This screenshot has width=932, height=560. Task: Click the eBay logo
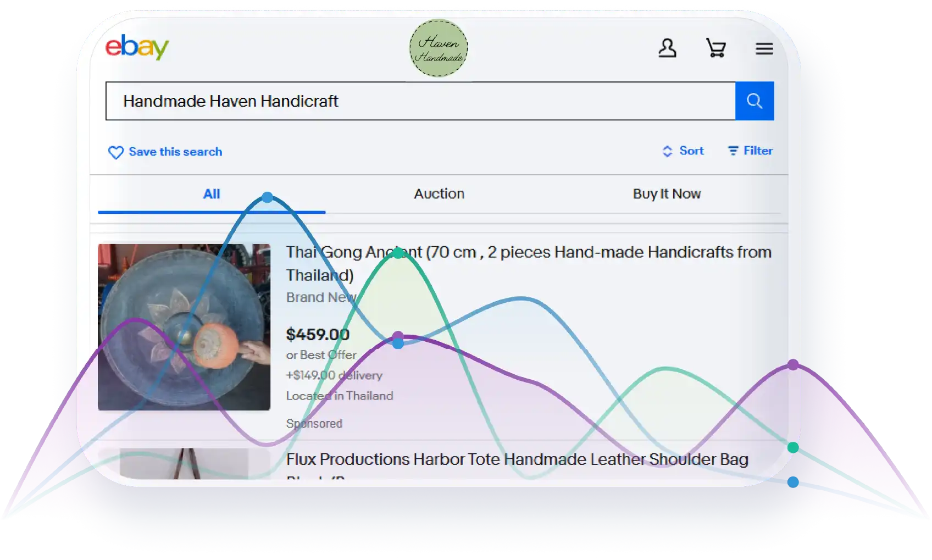[x=137, y=47]
